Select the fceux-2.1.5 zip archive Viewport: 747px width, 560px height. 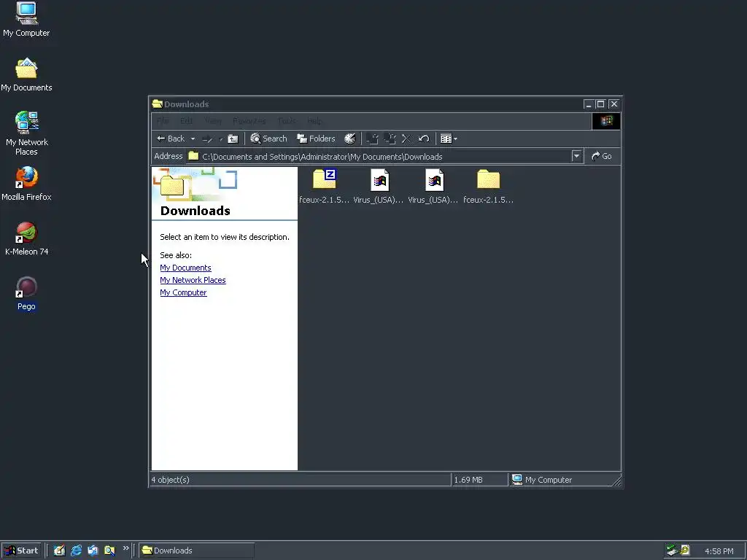tap(324, 186)
